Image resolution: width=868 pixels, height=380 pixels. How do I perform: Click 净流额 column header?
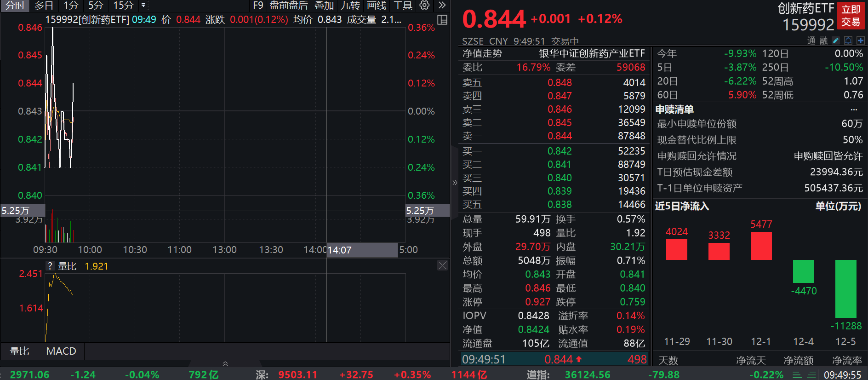pos(799,360)
